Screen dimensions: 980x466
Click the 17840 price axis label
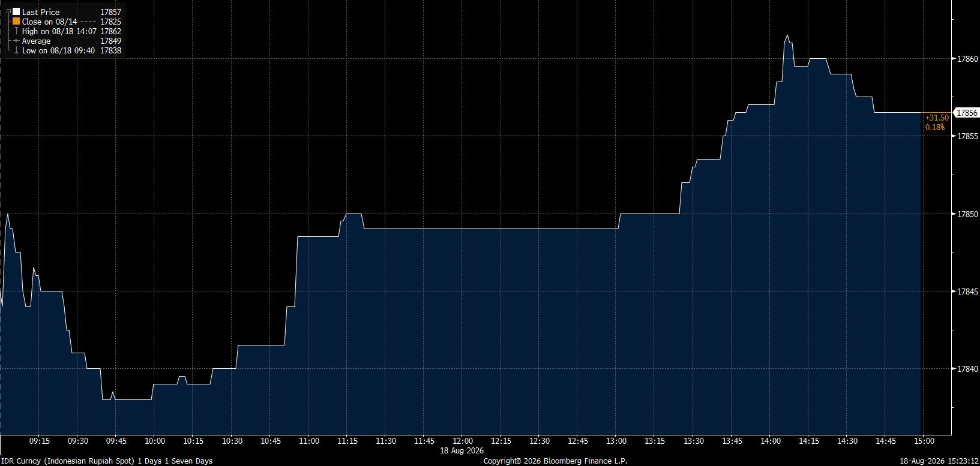click(x=967, y=369)
